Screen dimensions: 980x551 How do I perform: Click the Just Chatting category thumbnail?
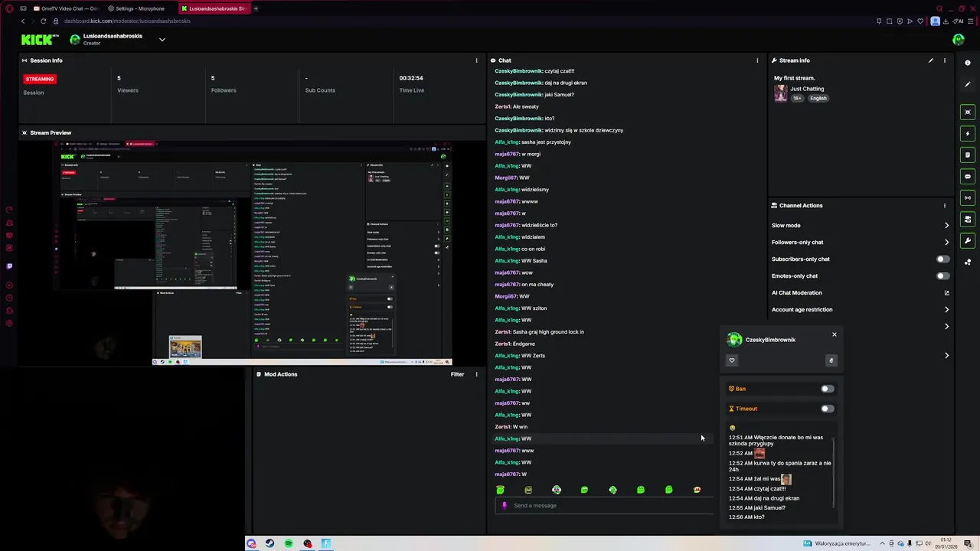780,93
